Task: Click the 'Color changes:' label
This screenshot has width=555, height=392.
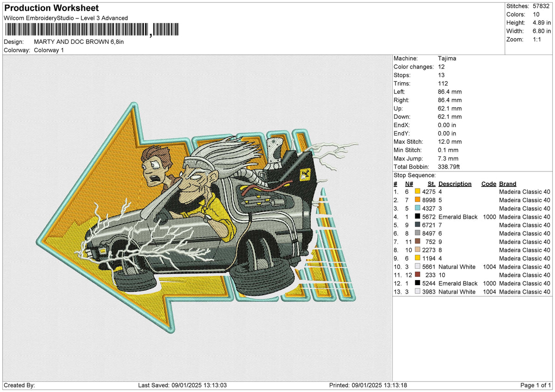Action: click(413, 67)
